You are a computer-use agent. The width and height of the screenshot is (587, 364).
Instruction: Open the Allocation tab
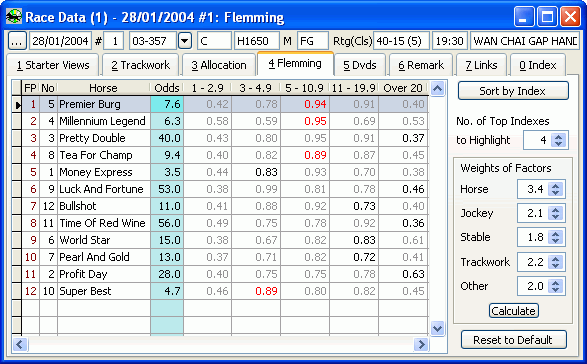[x=219, y=65]
